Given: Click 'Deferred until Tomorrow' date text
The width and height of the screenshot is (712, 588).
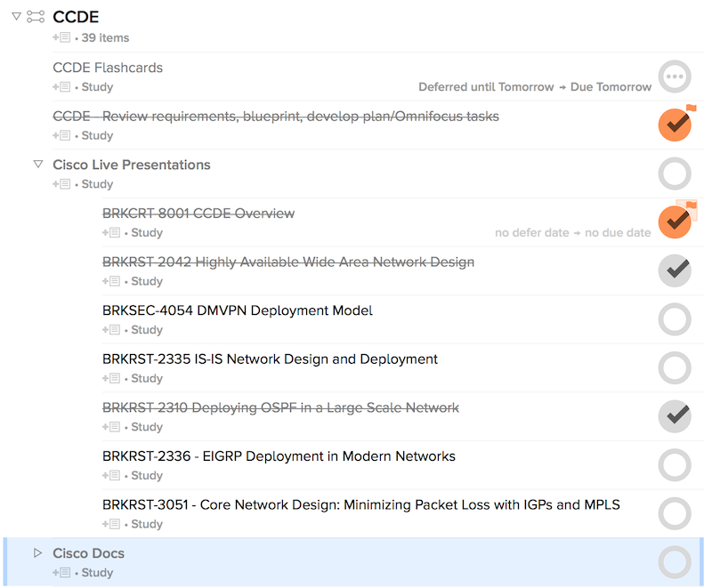Looking at the screenshot, I should 486,86.
